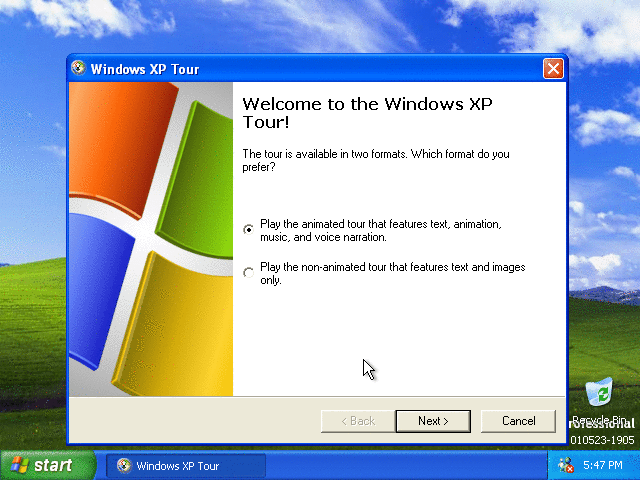Click the 5:47 PM clock

(x=602, y=465)
